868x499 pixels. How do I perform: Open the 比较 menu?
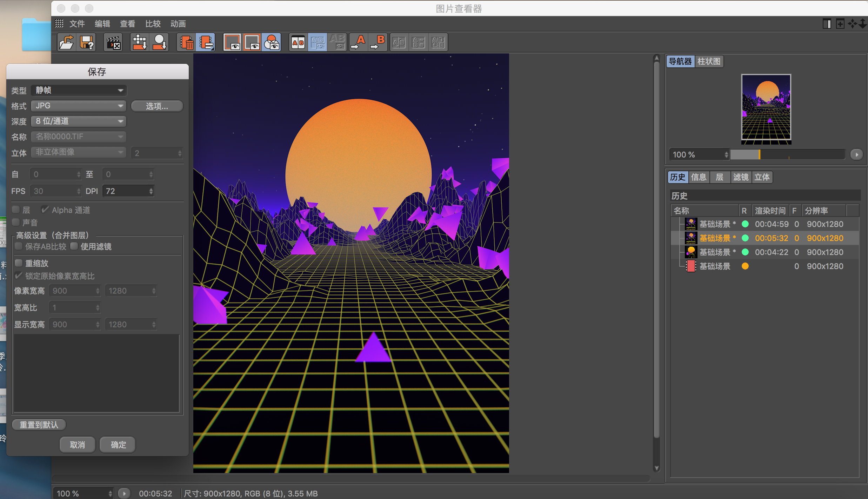(153, 24)
